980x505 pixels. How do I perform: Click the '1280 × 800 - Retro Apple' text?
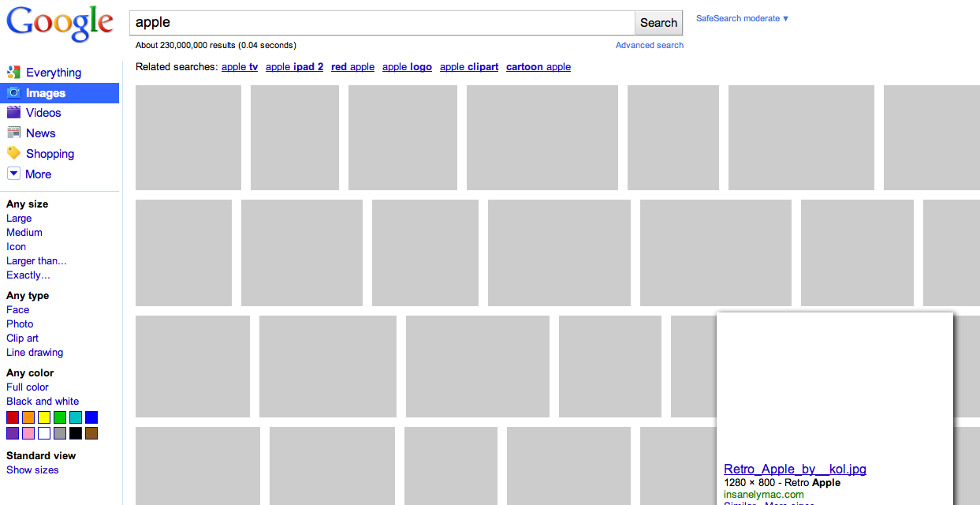(782, 483)
